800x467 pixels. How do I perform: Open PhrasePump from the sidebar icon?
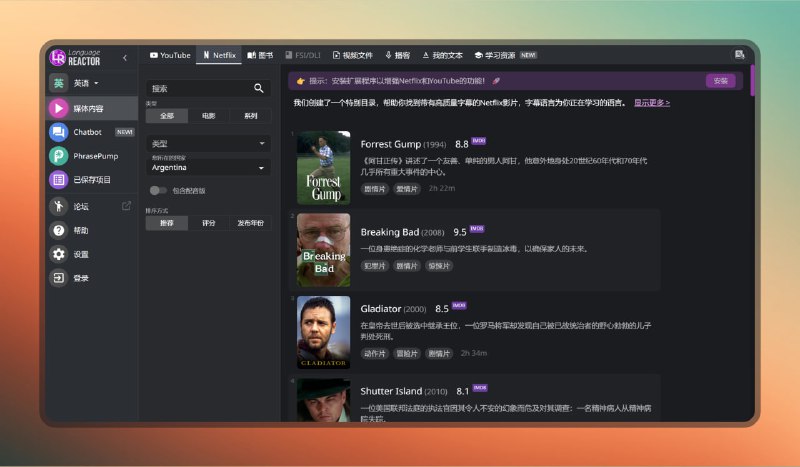tap(59, 156)
